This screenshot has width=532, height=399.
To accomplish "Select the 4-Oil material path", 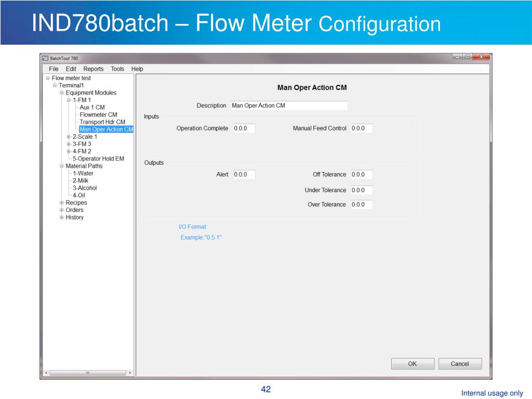I will click(x=79, y=195).
